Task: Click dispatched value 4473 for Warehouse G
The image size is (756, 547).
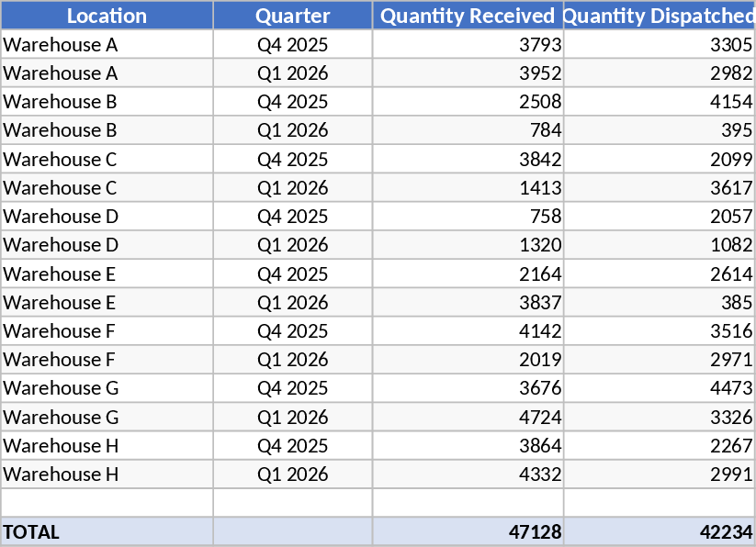Action: coord(659,388)
